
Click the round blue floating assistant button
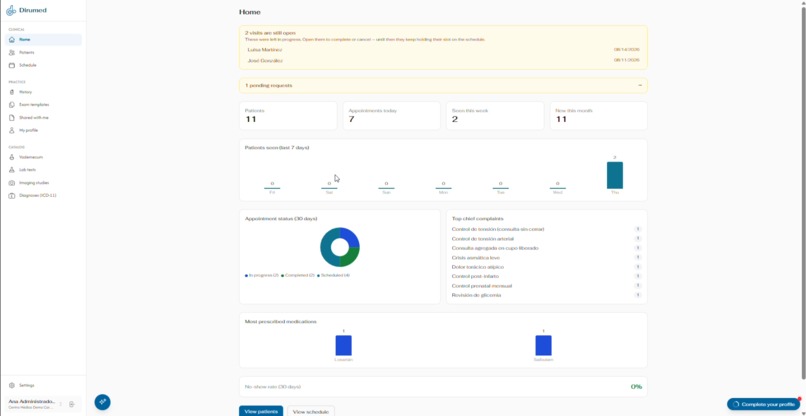pos(102,402)
